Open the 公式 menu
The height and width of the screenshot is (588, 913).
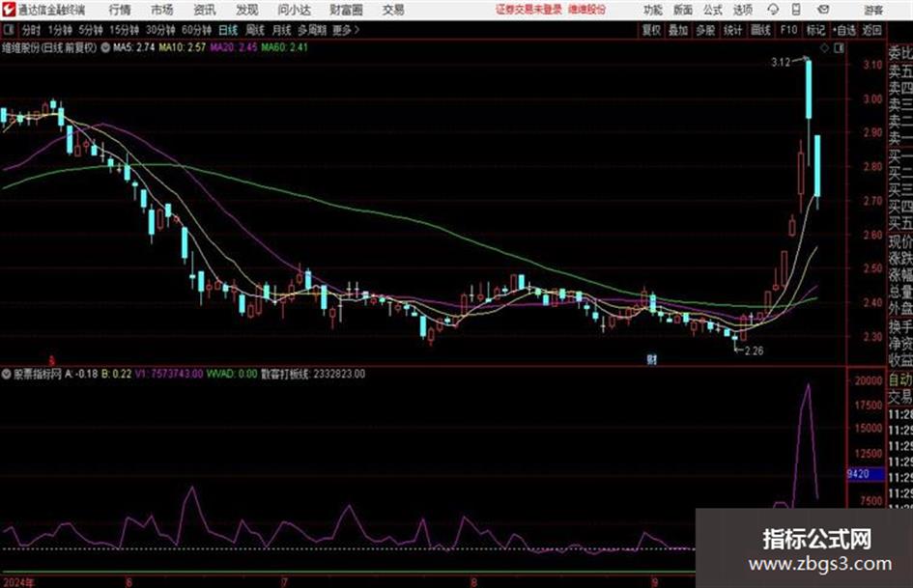(x=713, y=10)
